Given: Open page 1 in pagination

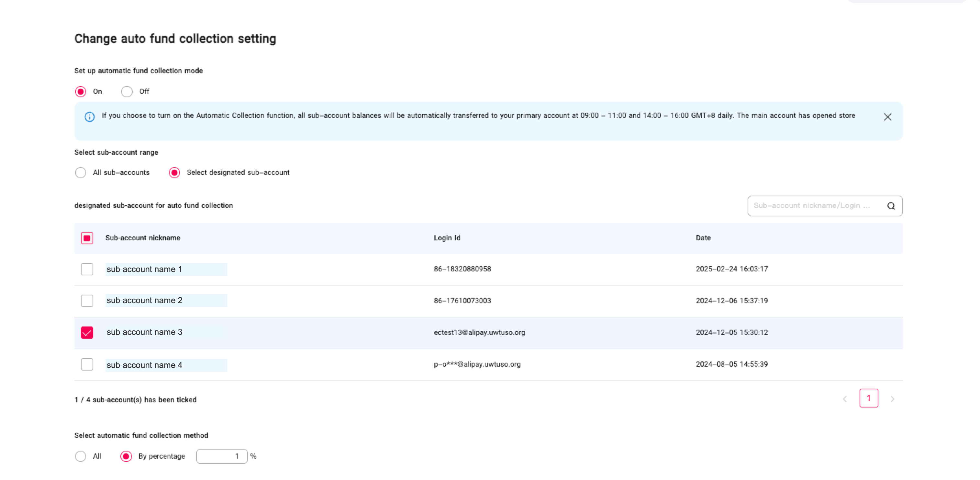Looking at the screenshot, I should click(869, 398).
